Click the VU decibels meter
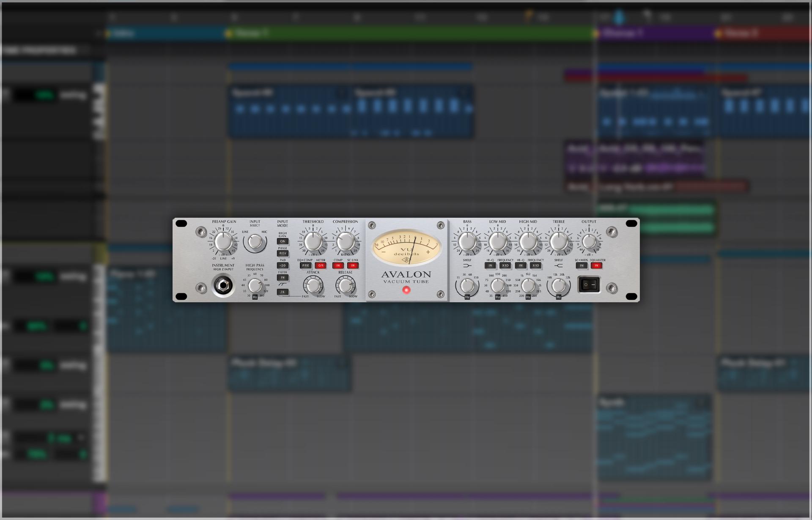 tap(406, 248)
